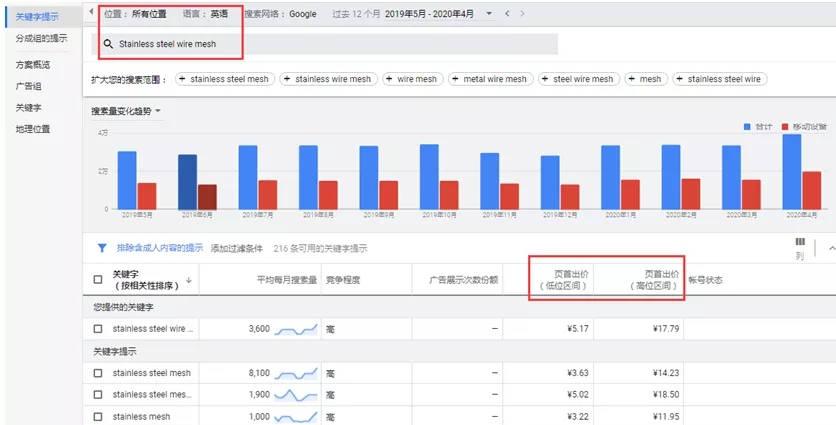Go to previous date period arrow
The image size is (836, 425).
pos(507,14)
